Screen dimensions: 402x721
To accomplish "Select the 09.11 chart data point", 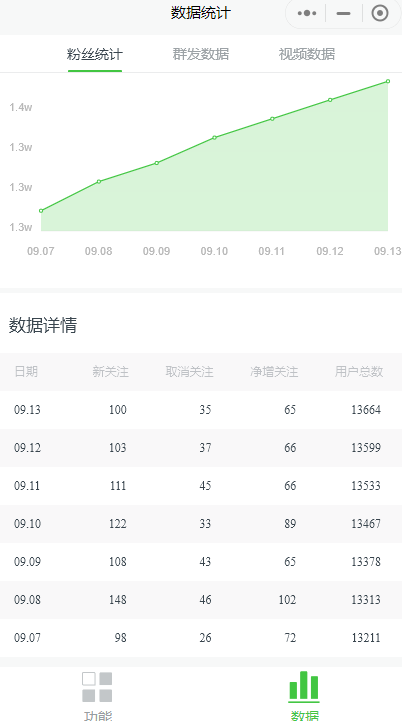I will [272, 119].
